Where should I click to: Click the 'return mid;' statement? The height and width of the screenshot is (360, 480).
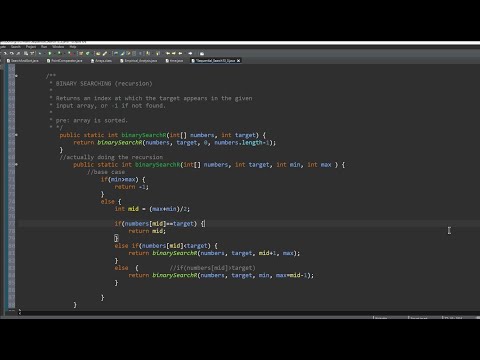147,231
